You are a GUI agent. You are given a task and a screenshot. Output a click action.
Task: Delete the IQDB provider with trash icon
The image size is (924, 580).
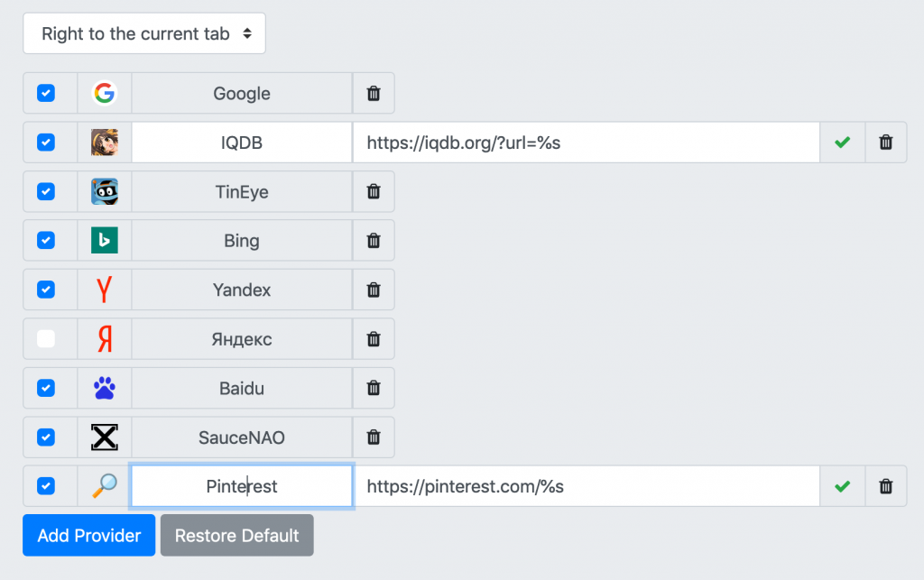tap(886, 143)
